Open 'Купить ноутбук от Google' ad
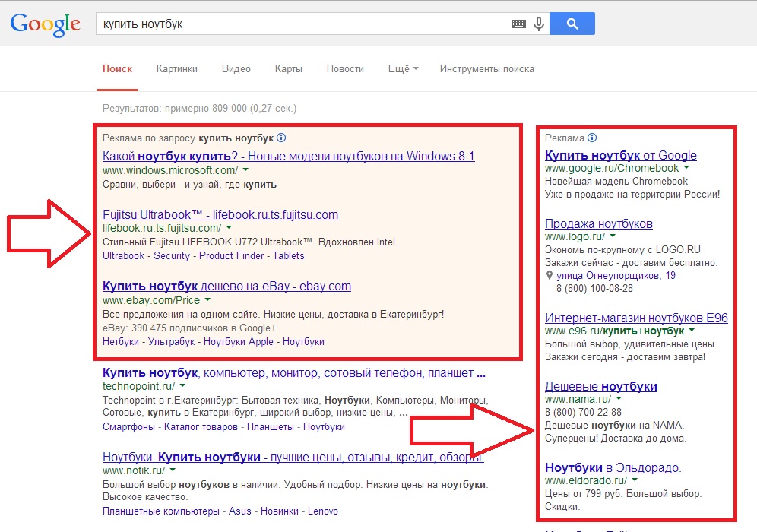Screen dimensions: 757x532 point(621,156)
